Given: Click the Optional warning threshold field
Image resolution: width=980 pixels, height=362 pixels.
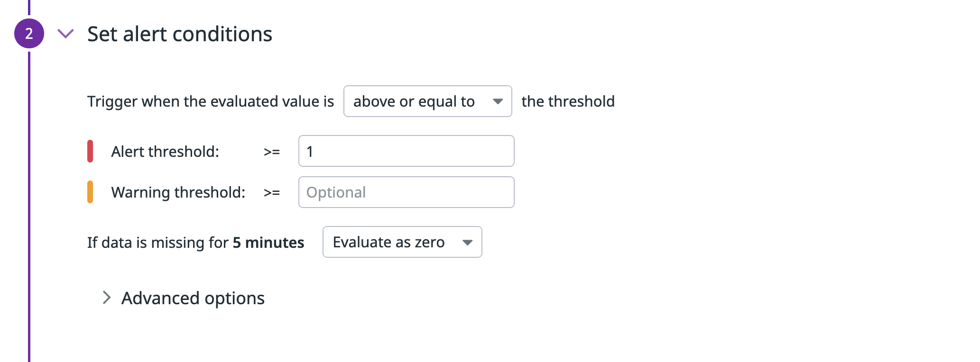Looking at the screenshot, I should pos(406,192).
